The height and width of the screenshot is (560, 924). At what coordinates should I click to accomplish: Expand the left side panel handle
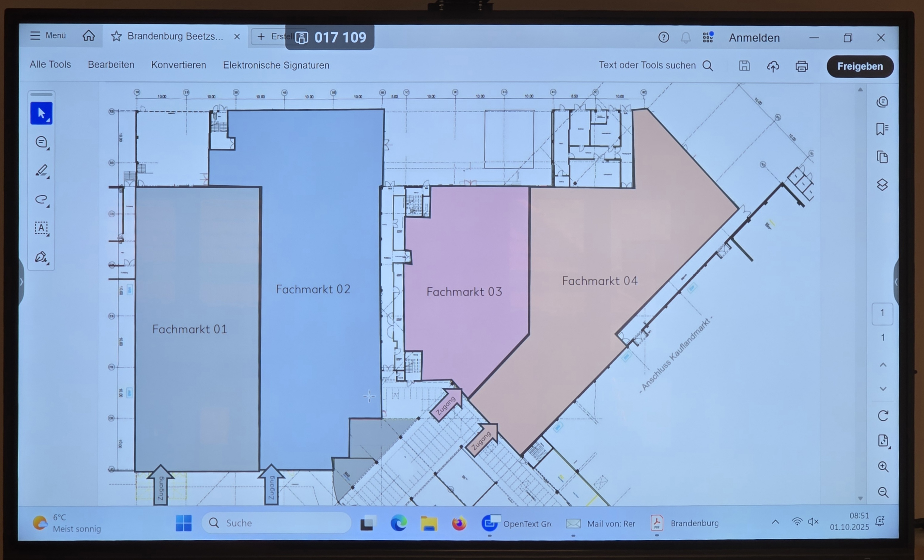click(21, 282)
